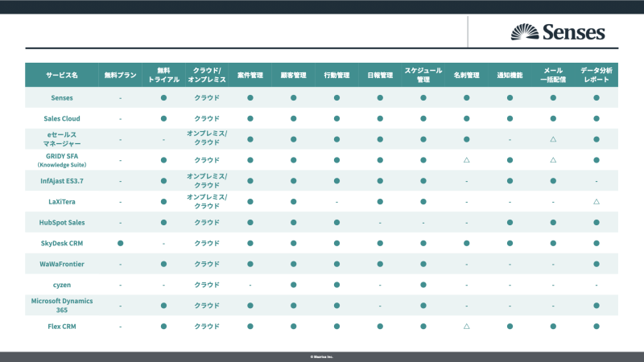Image resolution: width=644 pixels, height=362 pixels.
Task: Click the 行動管理 column header
Action: 336,75
